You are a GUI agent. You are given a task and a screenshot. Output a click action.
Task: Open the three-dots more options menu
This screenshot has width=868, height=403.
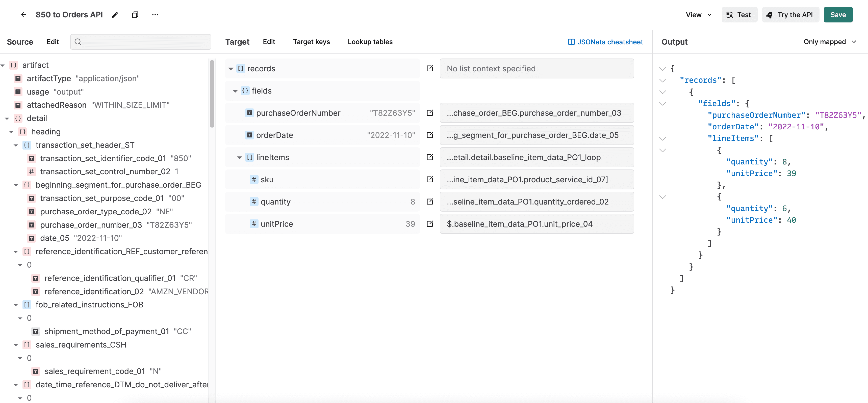[155, 15]
